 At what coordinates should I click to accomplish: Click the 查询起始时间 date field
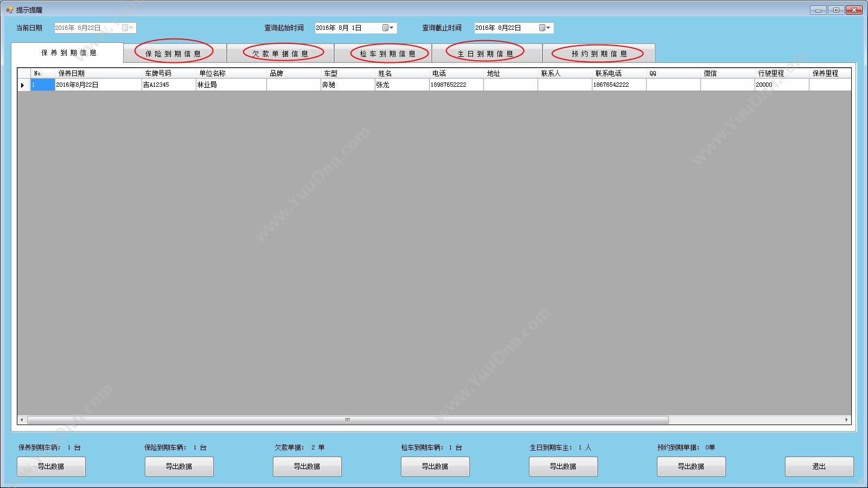[x=355, y=28]
